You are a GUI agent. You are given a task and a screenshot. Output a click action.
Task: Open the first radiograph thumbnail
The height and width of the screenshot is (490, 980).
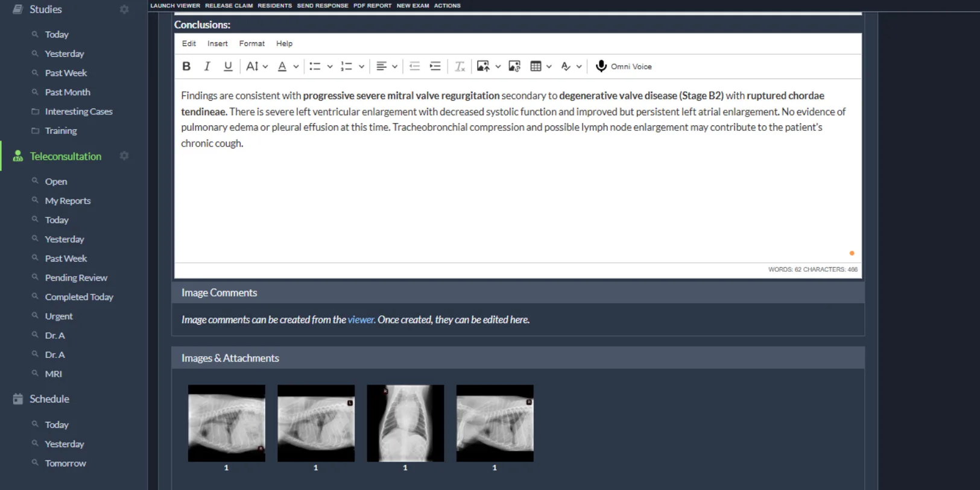pos(226,423)
